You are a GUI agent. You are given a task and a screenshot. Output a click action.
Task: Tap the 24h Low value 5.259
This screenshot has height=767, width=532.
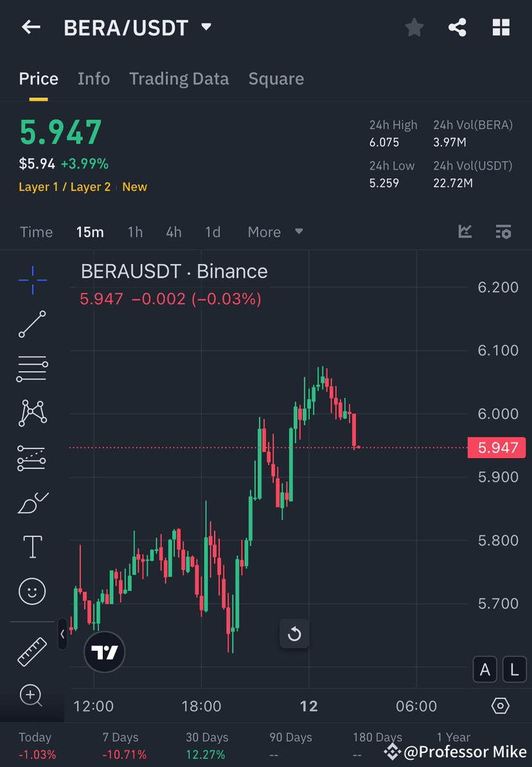tap(384, 183)
